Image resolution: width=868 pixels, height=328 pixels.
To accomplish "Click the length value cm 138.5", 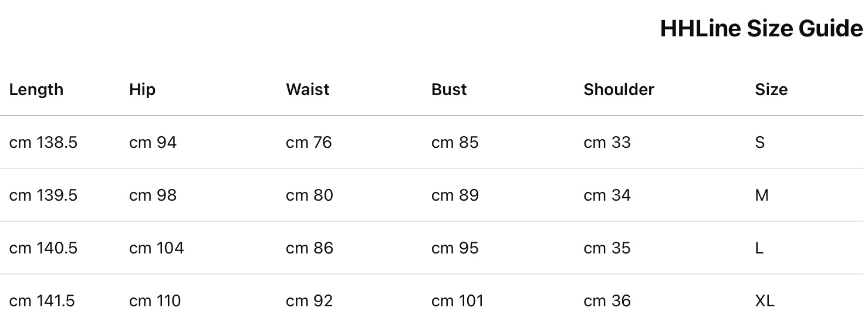I will (x=43, y=143).
